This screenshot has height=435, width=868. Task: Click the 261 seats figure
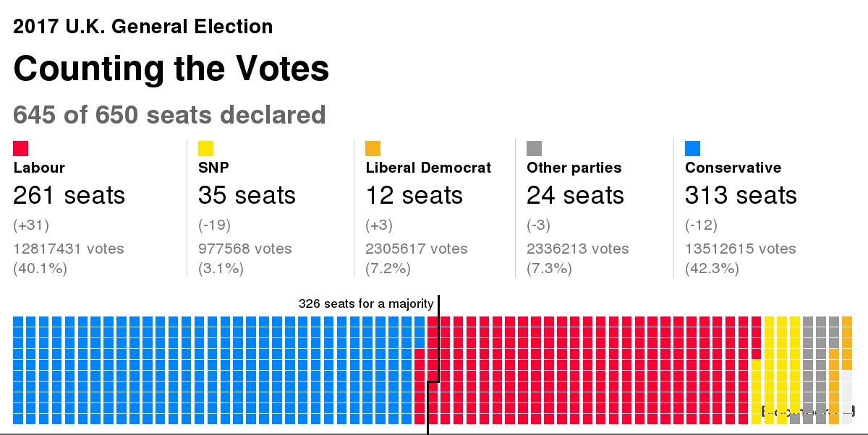coord(69,195)
